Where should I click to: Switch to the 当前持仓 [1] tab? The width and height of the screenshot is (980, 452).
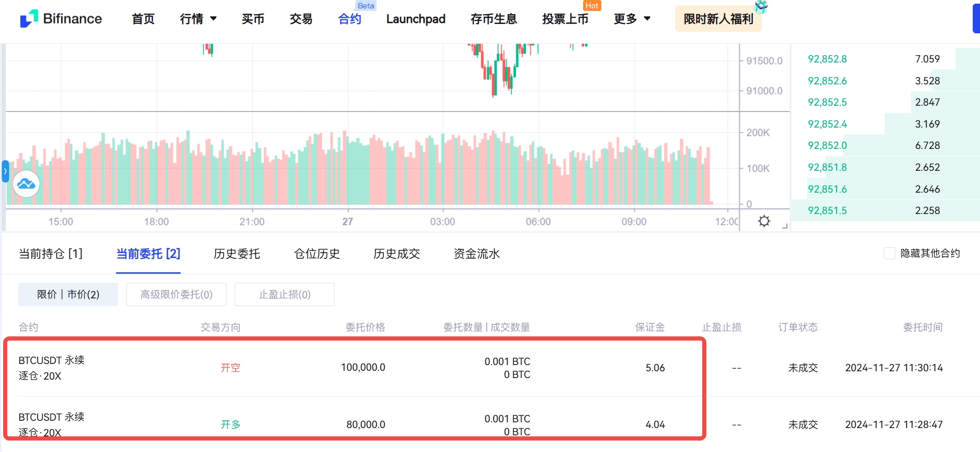51,254
